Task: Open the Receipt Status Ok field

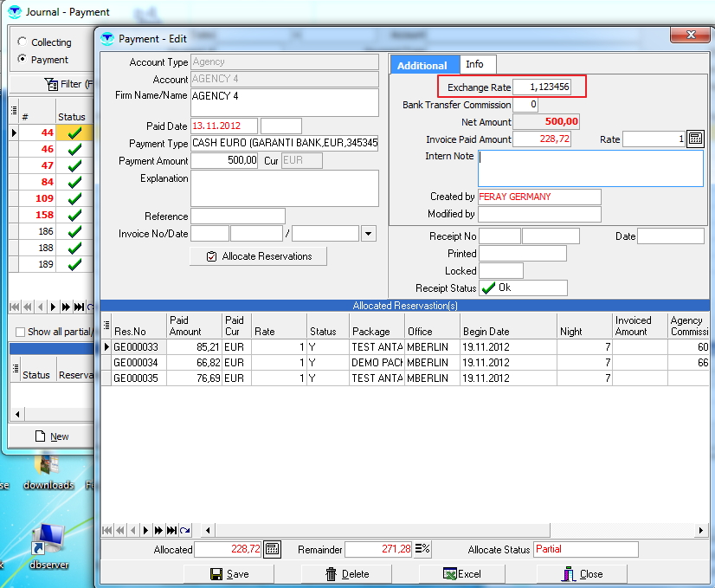Action: (x=523, y=288)
